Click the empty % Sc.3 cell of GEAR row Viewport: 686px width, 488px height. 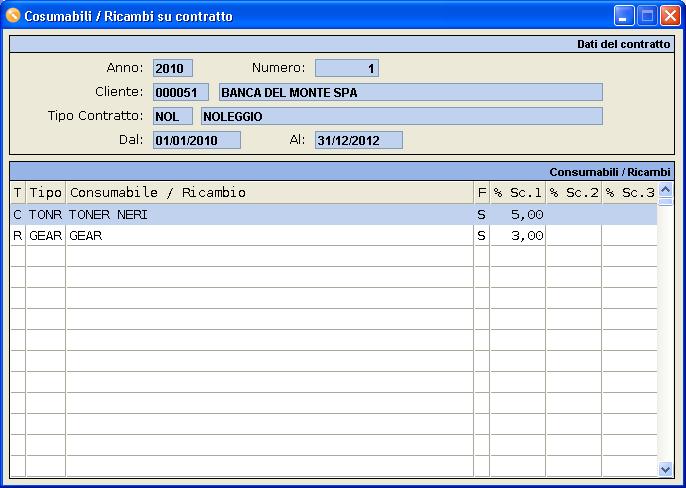(630, 235)
